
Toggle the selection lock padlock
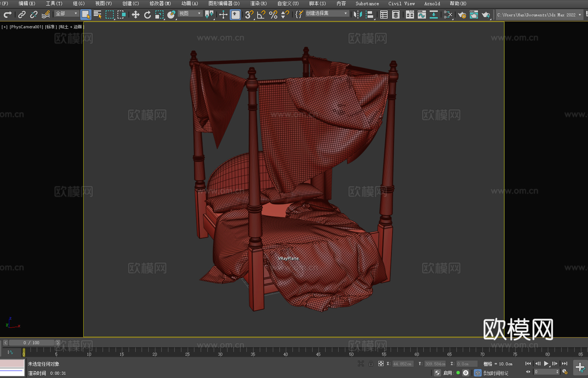(371, 364)
